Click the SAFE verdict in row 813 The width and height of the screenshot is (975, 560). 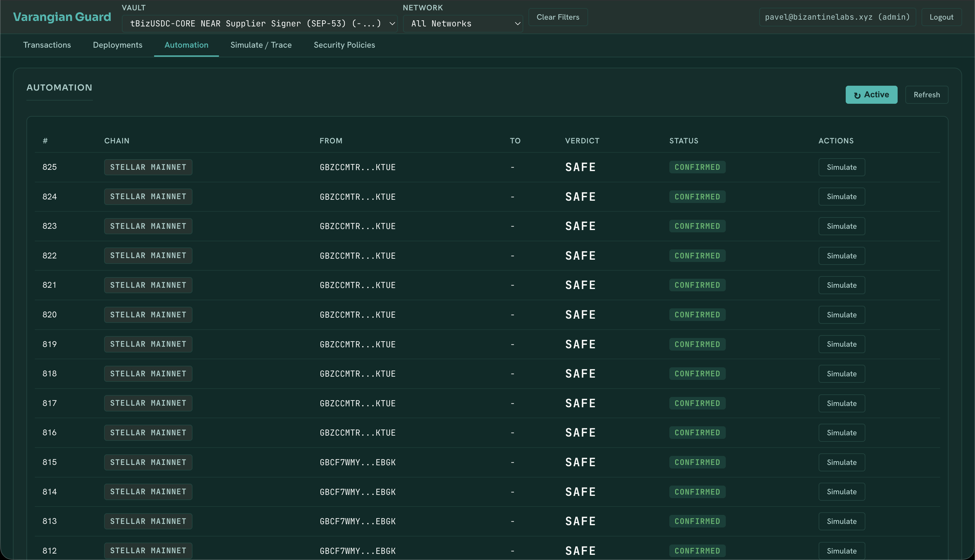pyautogui.click(x=580, y=521)
